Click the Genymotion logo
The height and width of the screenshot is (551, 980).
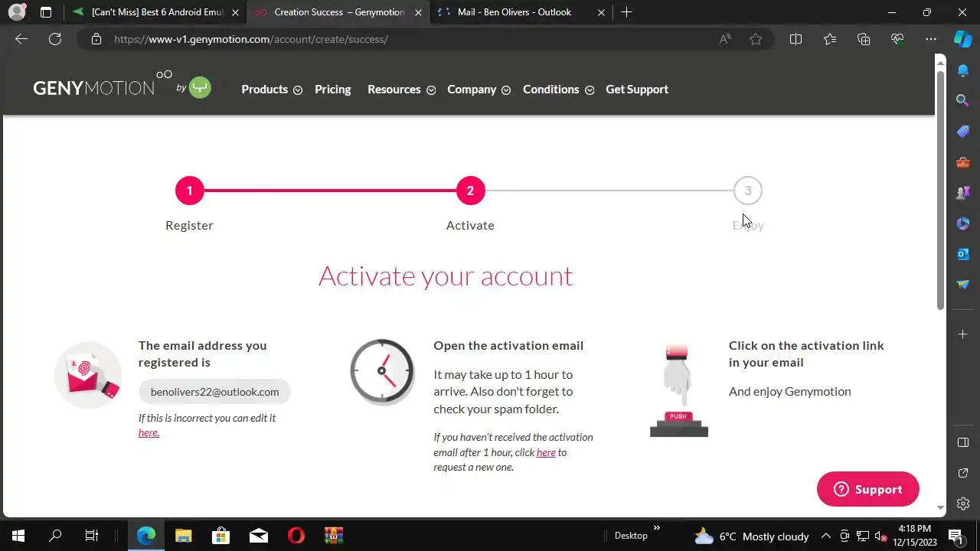[122, 86]
